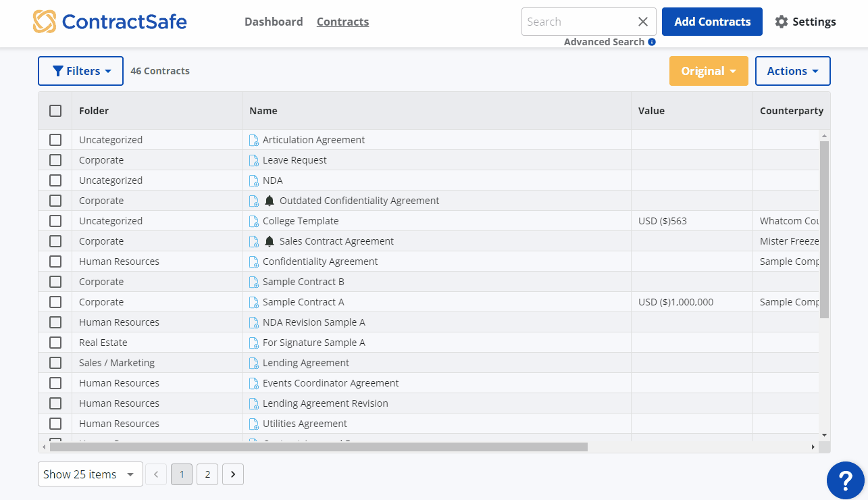Expand the Filters dropdown

point(80,71)
